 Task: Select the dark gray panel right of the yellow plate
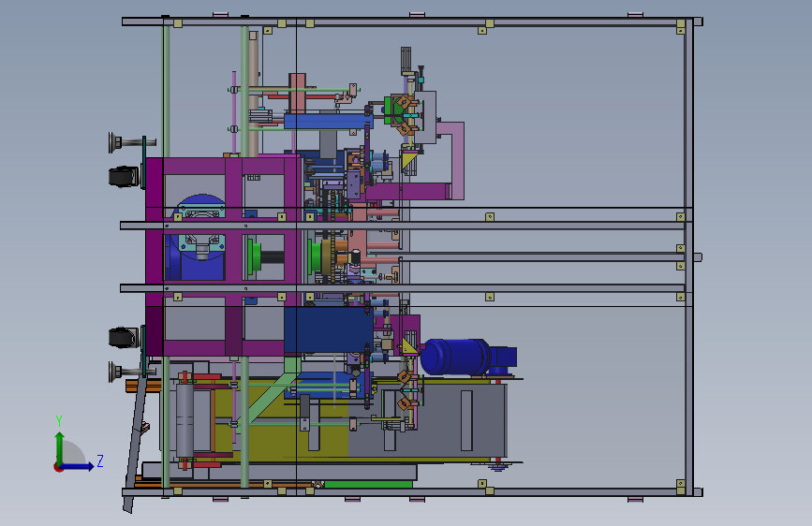(427, 418)
